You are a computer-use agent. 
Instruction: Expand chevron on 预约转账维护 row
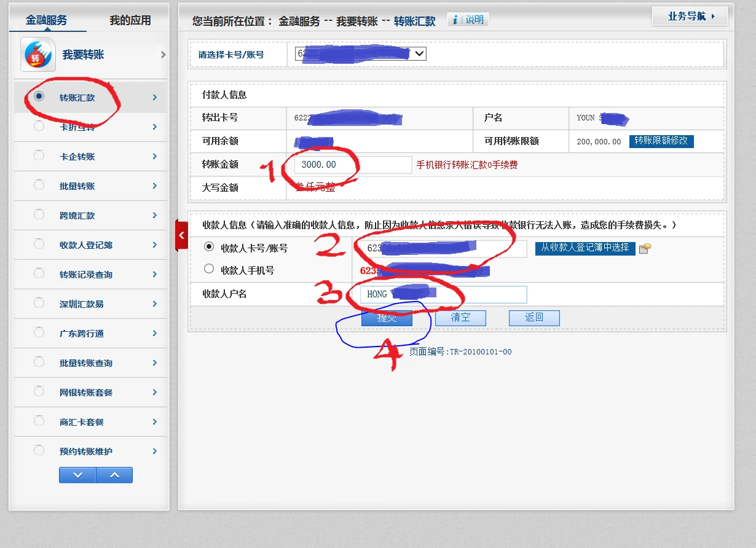point(155,452)
